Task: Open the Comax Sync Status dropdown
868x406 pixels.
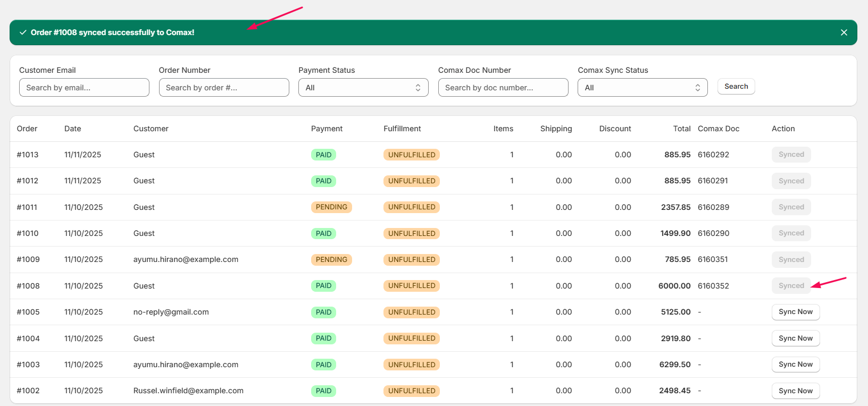Action: pos(642,88)
